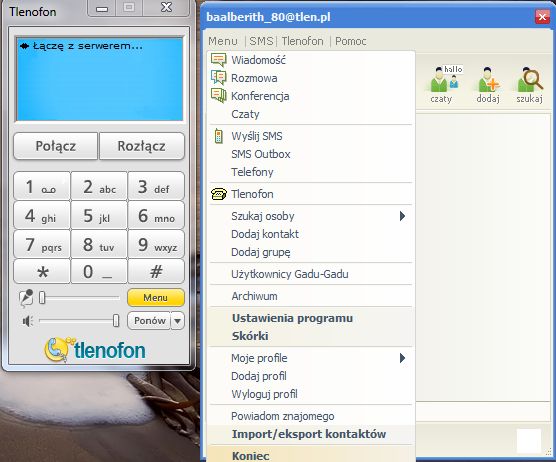Expand the Szukaj osoby submenu

click(311, 216)
